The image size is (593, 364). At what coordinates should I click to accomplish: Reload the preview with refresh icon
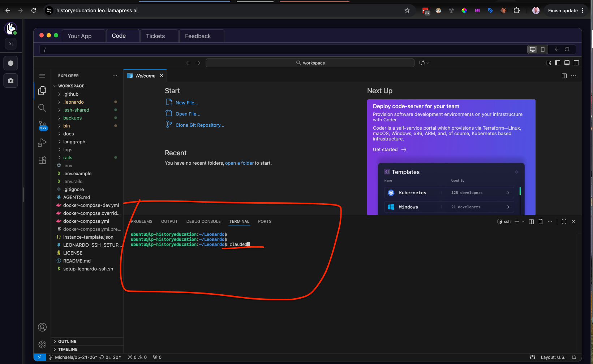tap(567, 49)
